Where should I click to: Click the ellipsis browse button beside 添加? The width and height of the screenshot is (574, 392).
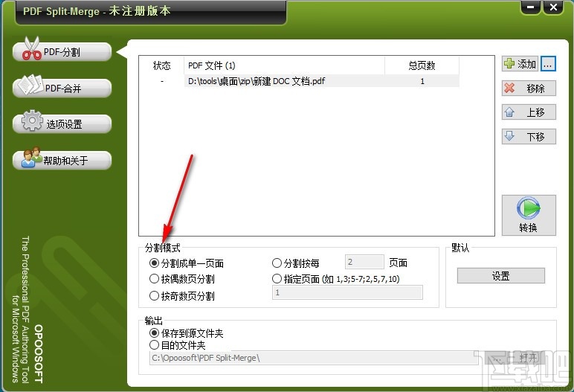pyautogui.click(x=548, y=64)
